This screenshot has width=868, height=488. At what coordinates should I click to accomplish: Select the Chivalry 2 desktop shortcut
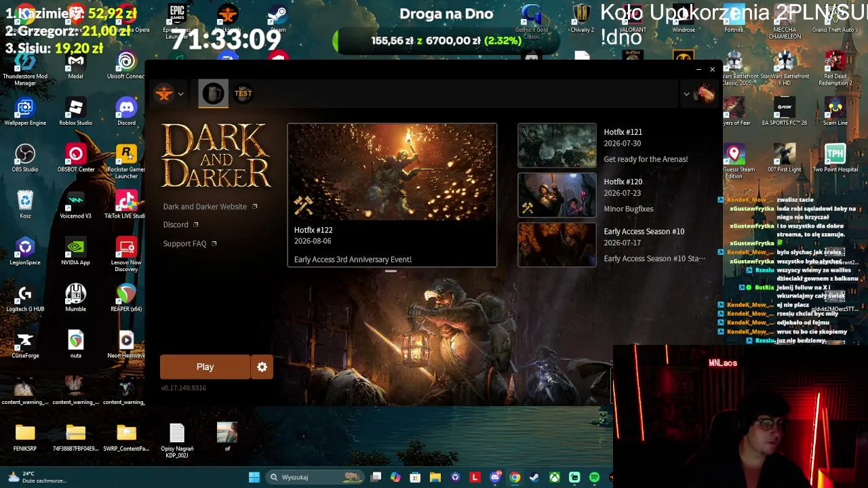pyautogui.click(x=582, y=18)
